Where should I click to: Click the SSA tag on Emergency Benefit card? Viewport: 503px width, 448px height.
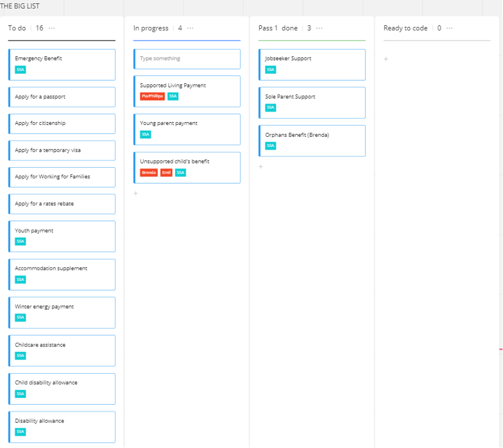tap(20, 69)
